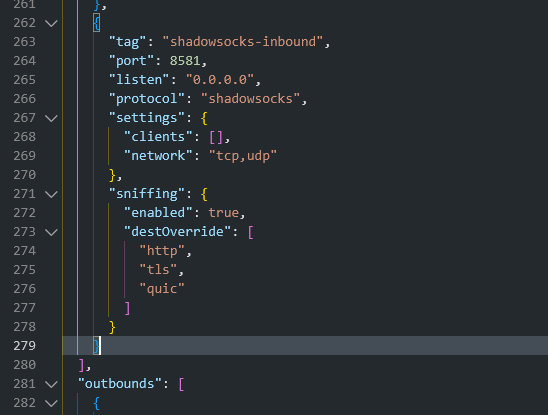The width and height of the screenshot is (548, 415).
Task: Click the "tls" string entry
Action: tap(158, 270)
